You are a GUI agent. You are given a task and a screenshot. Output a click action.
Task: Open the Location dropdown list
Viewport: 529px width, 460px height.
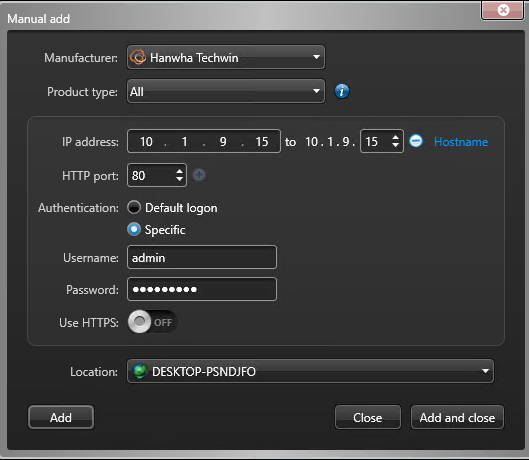click(x=310, y=371)
